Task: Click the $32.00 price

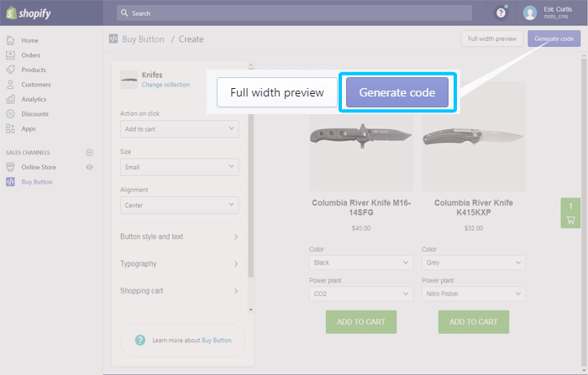Action: coord(473,228)
